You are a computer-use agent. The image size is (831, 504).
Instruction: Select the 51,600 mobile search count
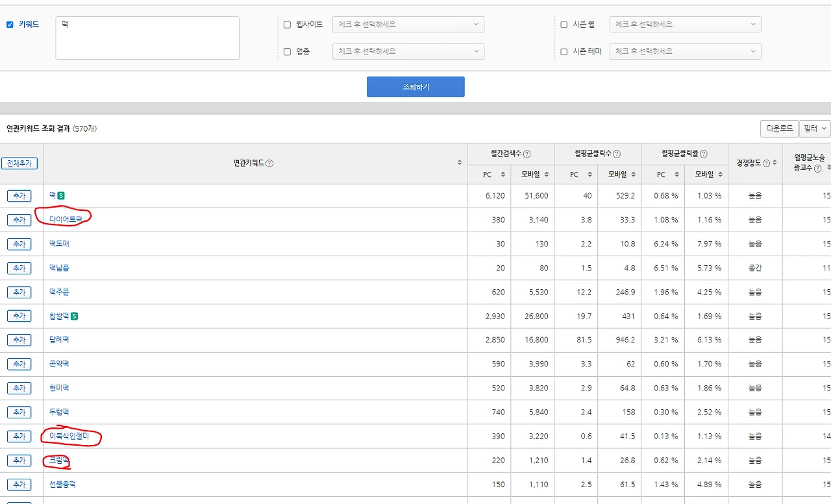[x=536, y=196]
